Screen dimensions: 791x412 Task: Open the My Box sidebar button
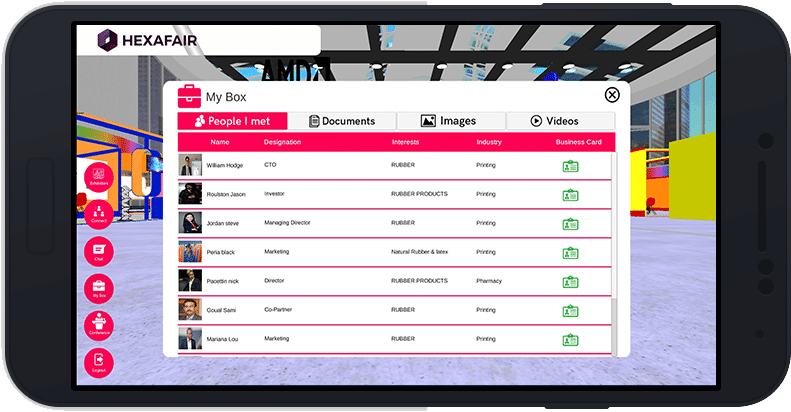point(99,288)
